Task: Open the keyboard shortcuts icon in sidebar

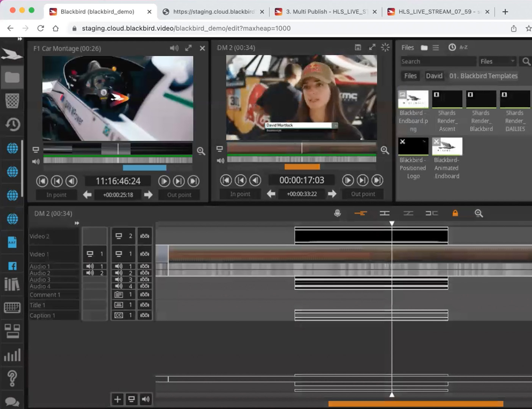Action: 12,307
